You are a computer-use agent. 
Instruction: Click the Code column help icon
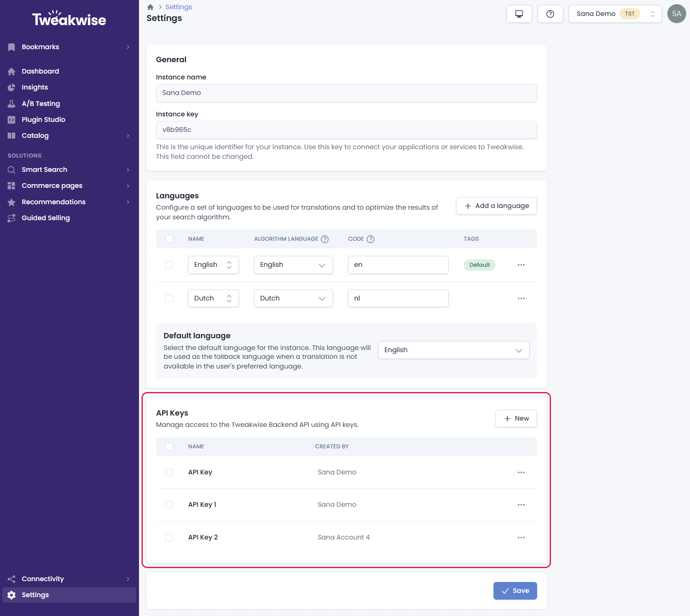[370, 239]
